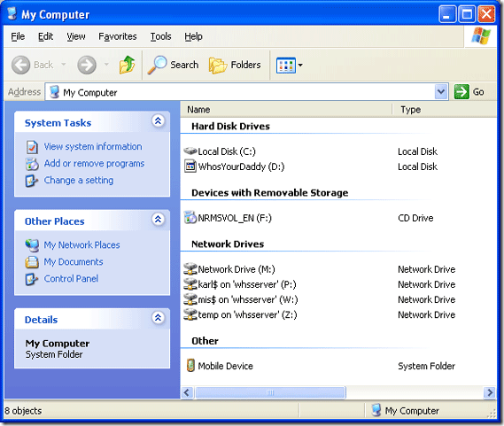The height and width of the screenshot is (426, 504).
Task: Select the NRMSVOL_EN (F:) CD drive icon
Action: [190, 217]
